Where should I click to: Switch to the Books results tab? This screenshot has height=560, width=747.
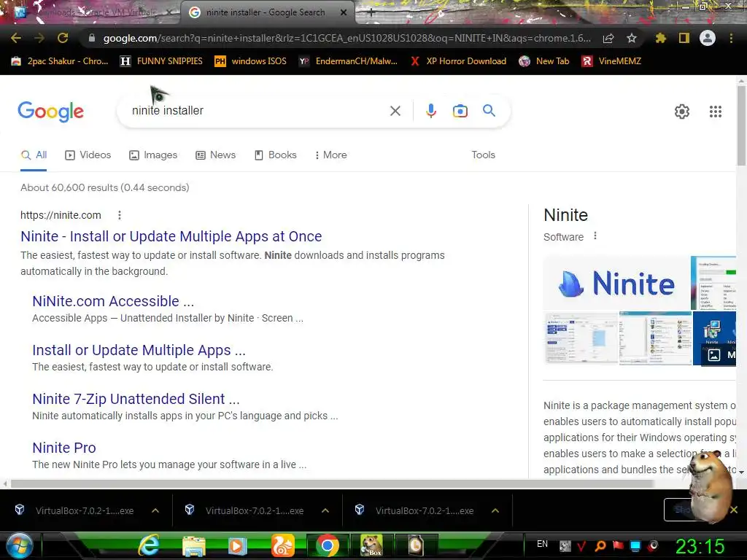[276, 155]
